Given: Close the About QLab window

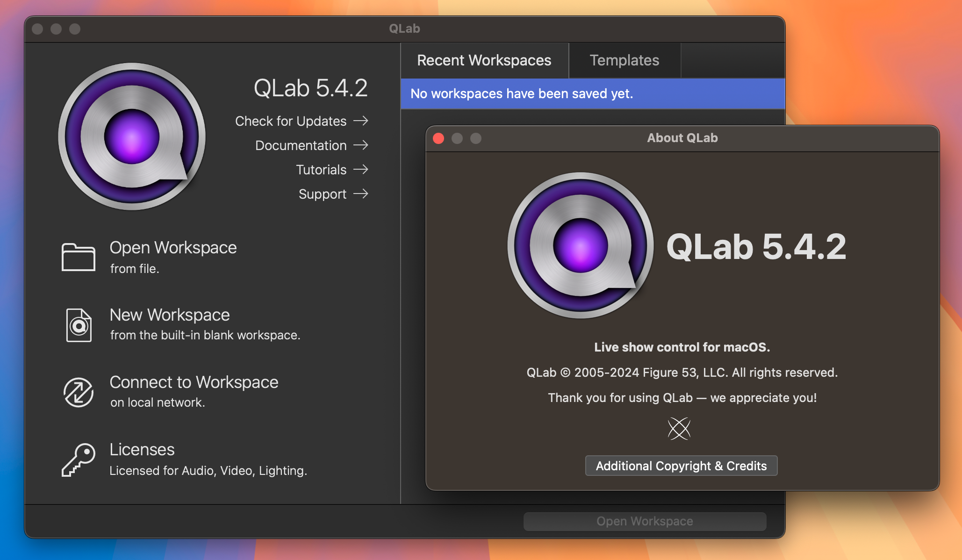Looking at the screenshot, I should click(438, 138).
